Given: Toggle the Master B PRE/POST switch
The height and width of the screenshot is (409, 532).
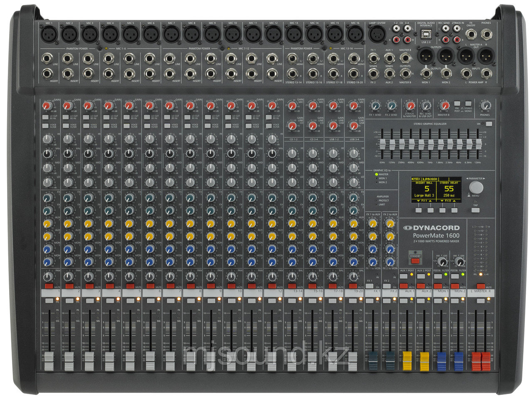Looking at the screenshot, I should (457, 103).
